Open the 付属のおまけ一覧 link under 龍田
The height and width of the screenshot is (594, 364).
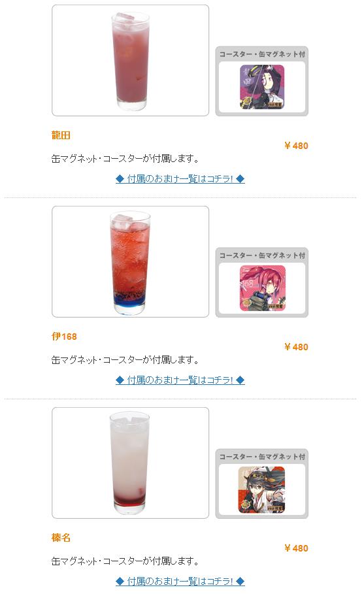pos(180,179)
